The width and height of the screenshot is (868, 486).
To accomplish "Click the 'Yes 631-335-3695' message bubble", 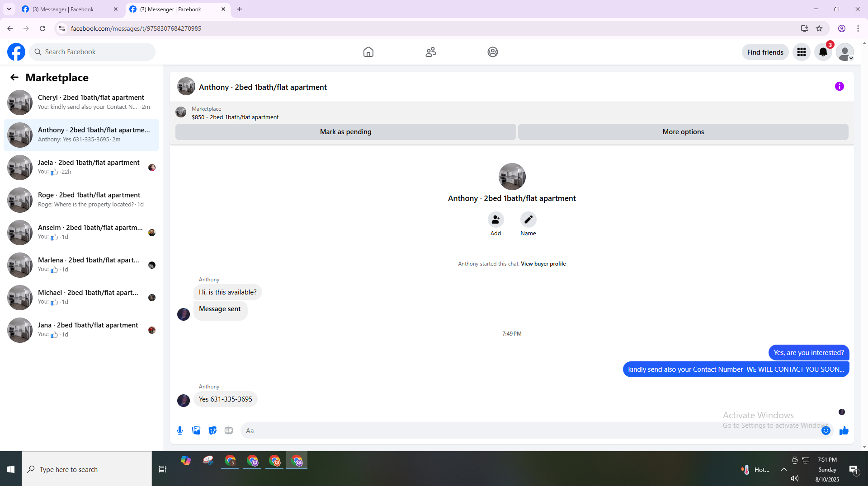I will 226,399.
